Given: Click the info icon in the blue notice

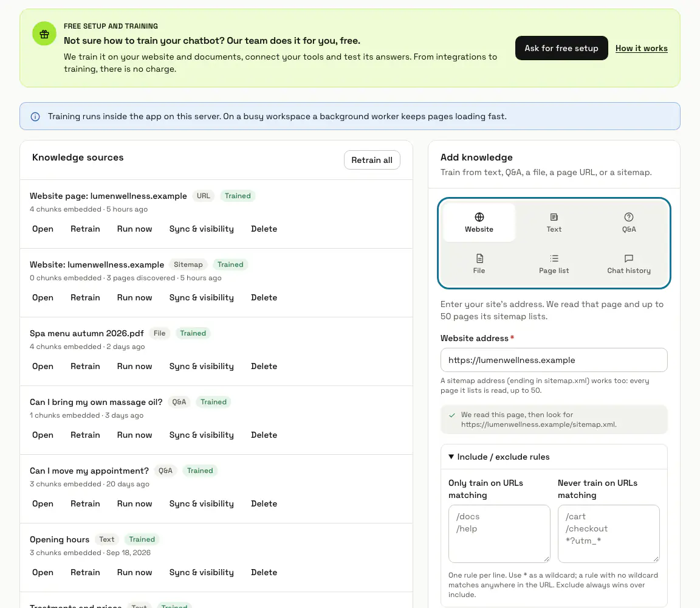Looking at the screenshot, I should 35,117.
